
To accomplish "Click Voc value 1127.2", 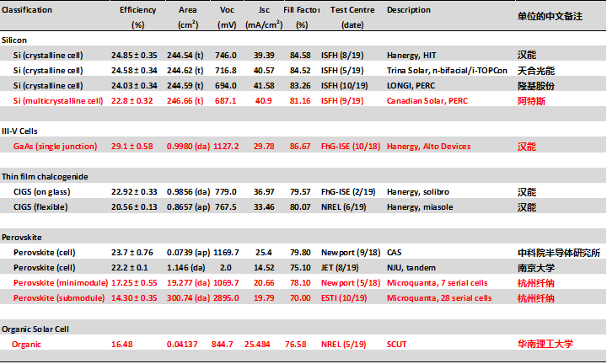I will (x=226, y=147).
